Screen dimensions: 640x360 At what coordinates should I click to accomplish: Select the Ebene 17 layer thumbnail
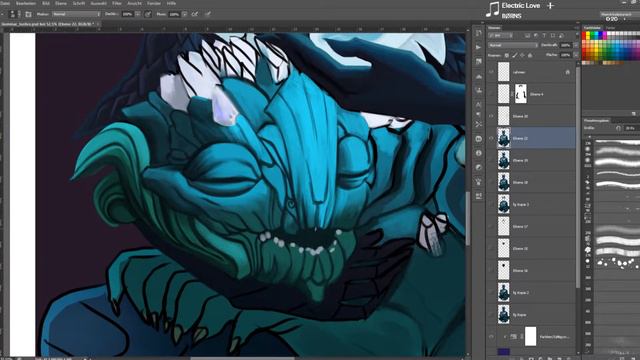tap(504, 226)
